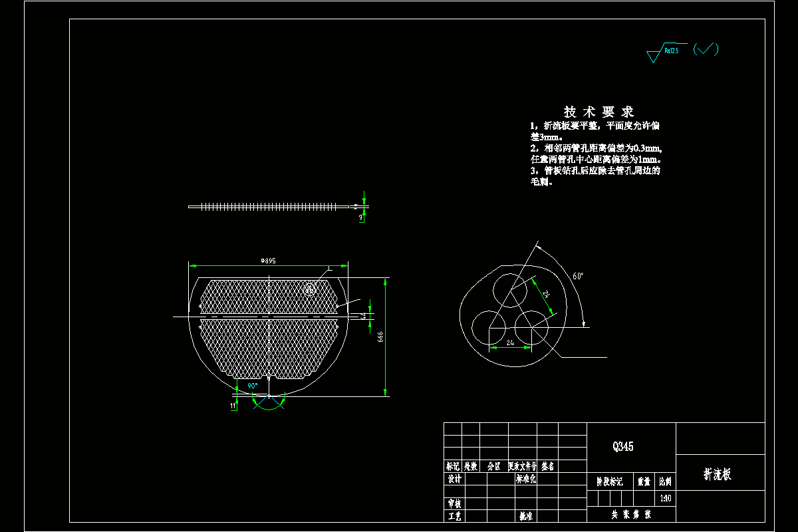Click the 批准 title block cell

pyautogui.click(x=525, y=516)
